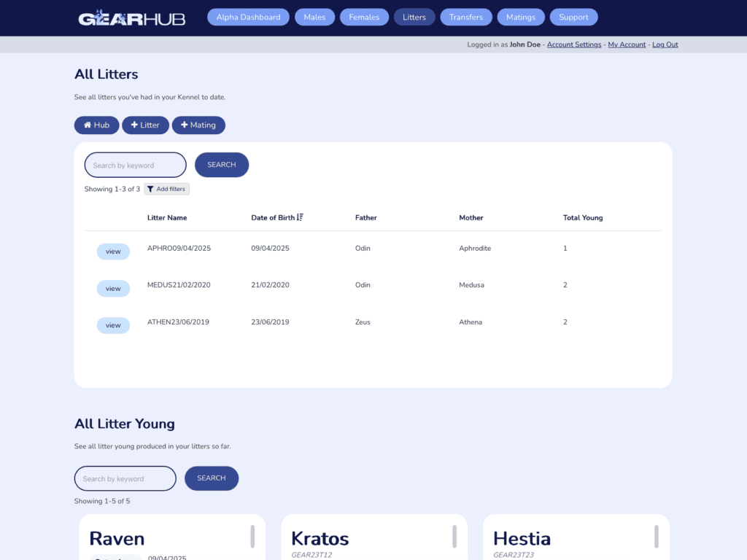Log Out of the account
The width and height of the screenshot is (747, 560).
click(665, 44)
